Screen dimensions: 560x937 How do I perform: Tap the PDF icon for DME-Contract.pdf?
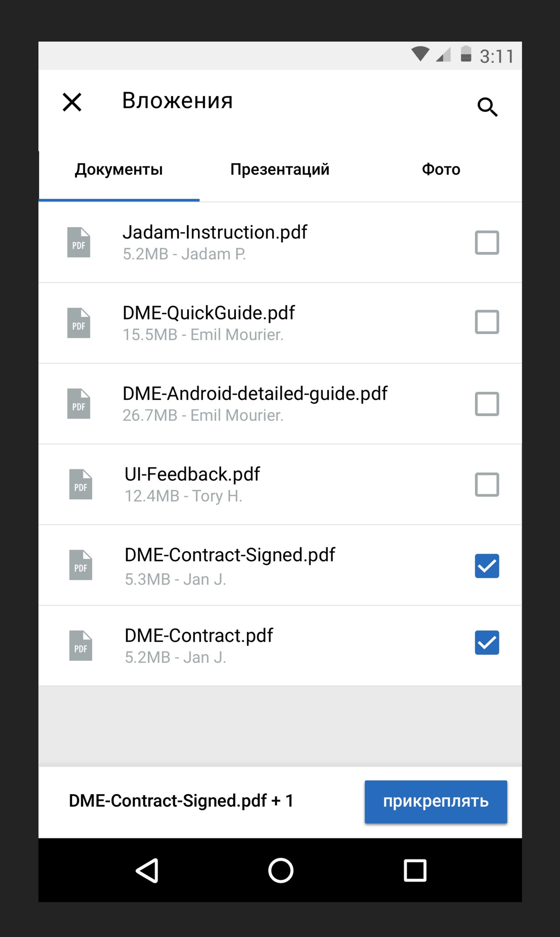tap(80, 646)
